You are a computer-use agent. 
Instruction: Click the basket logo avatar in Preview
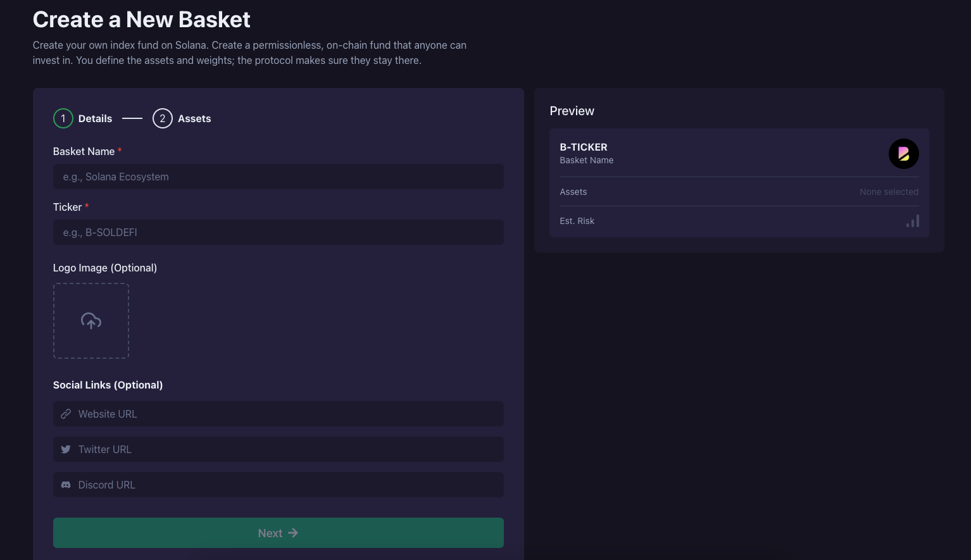tap(903, 154)
